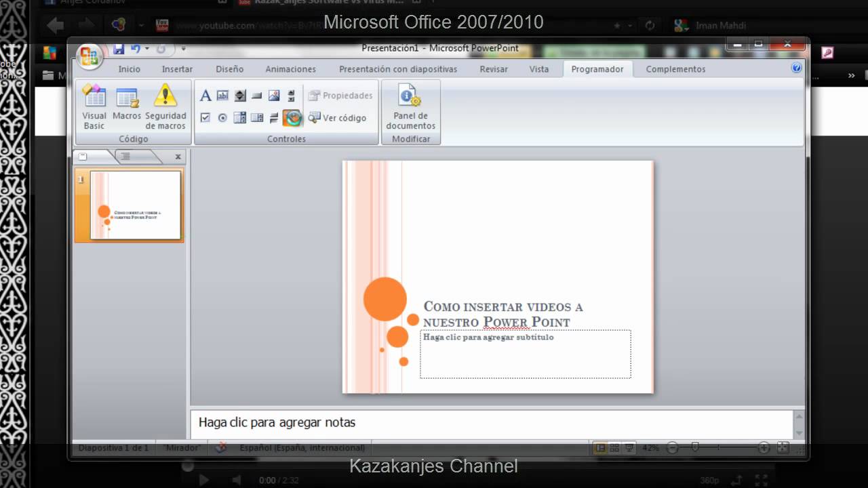This screenshot has height=488, width=868.
Task: Switch to Normal view in status bar
Action: [x=600, y=447]
